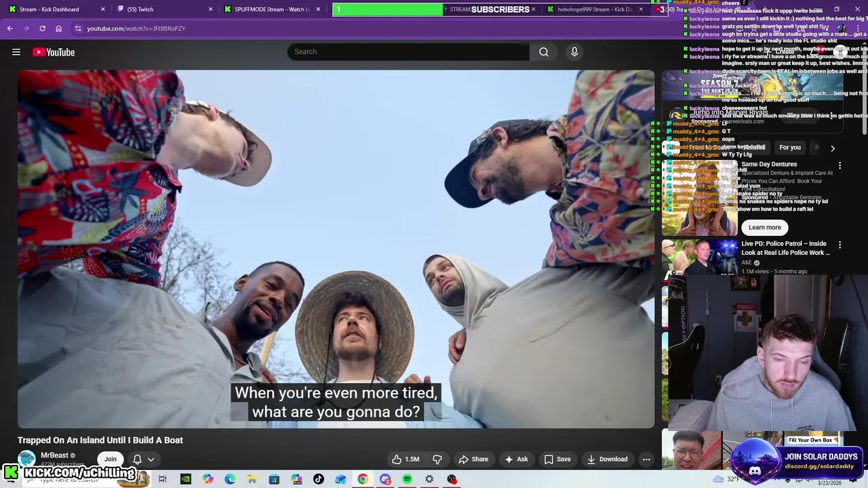Click the YouTube search input field
The width and height of the screenshot is (868, 488).
pos(408,52)
